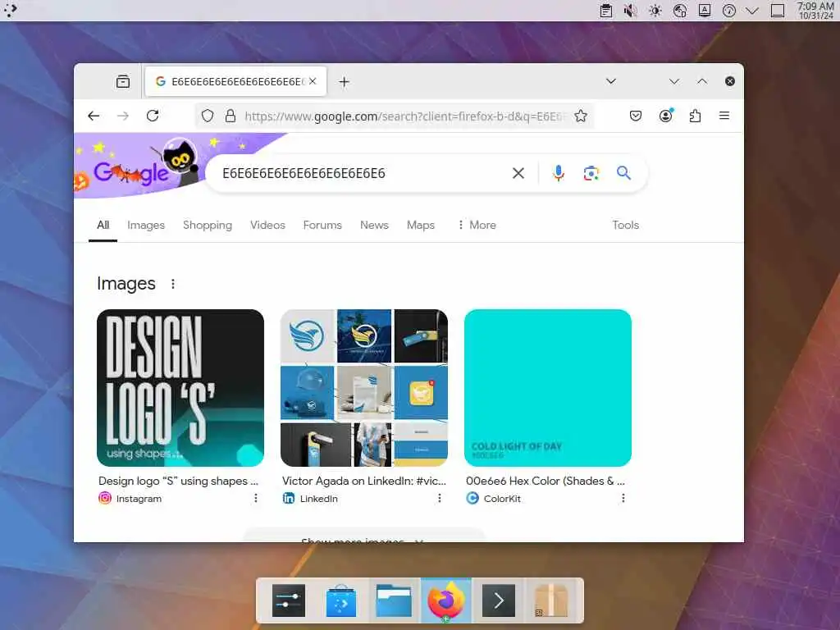
Task: Open the application launcher icon
Action: point(10,10)
